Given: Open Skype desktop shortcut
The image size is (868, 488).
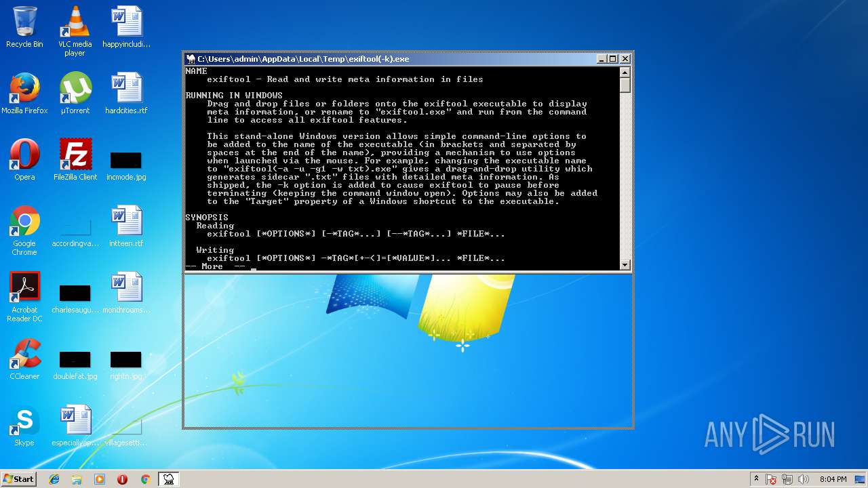Looking at the screenshot, I should point(24,426).
